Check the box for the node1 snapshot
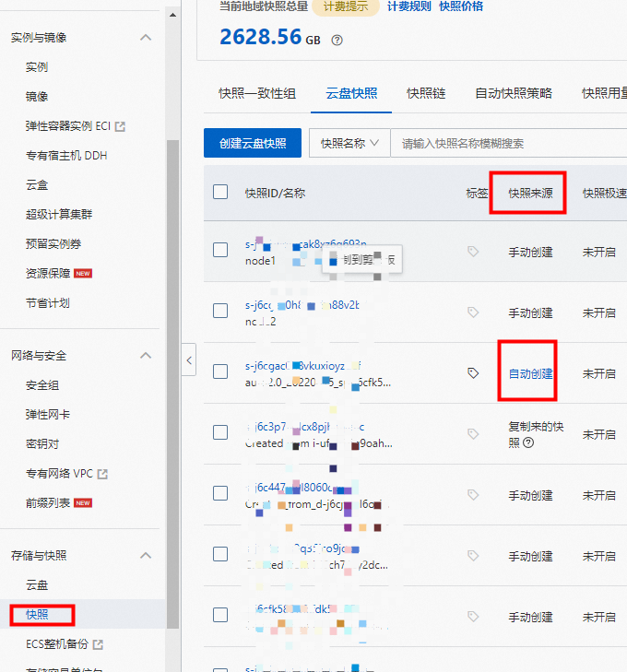 pyautogui.click(x=220, y=250)
